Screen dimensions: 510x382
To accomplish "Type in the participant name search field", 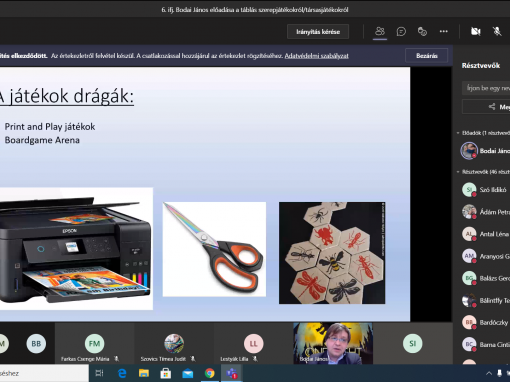I will coord(486,88).
